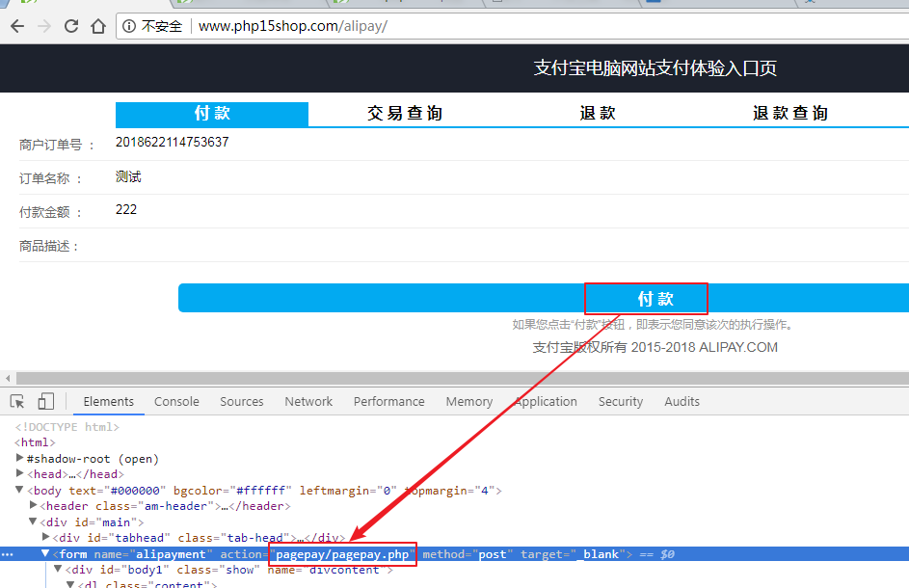Expand the header am-header node
Viewport: 909px width, 588px height.
35,506
